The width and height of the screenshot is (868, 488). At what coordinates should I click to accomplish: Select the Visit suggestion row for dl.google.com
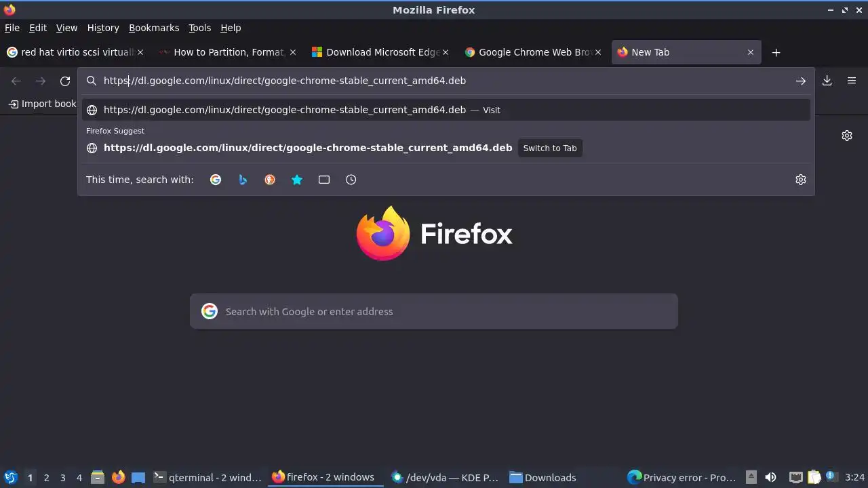[446, 110]
